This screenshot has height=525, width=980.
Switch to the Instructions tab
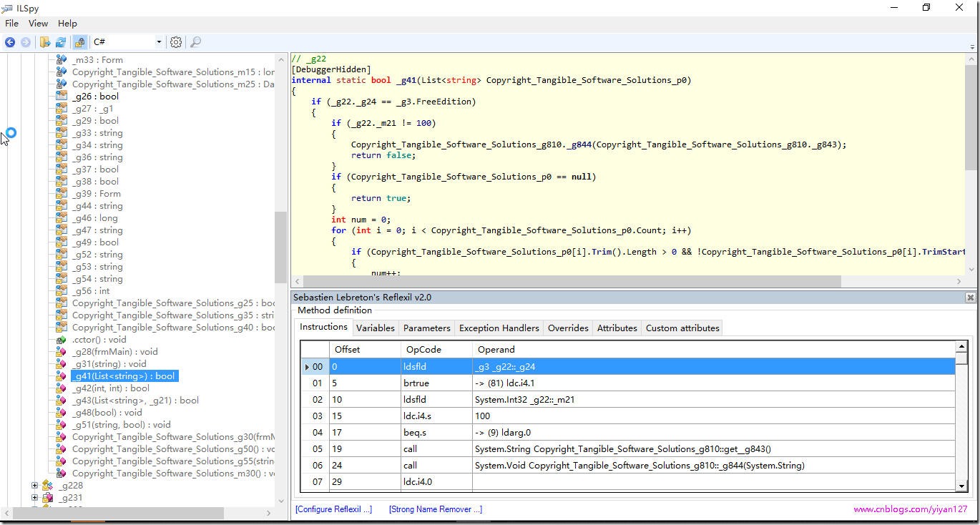pos(323,327)
